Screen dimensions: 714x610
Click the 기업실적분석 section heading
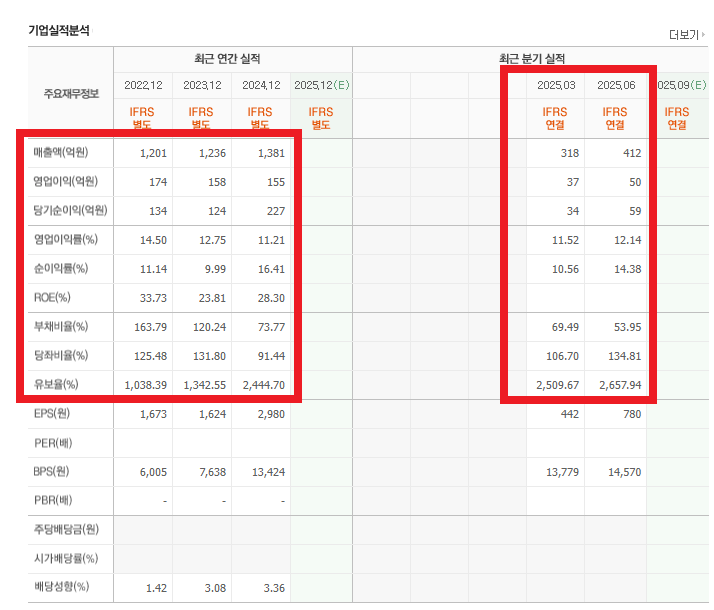click(59, 31)
